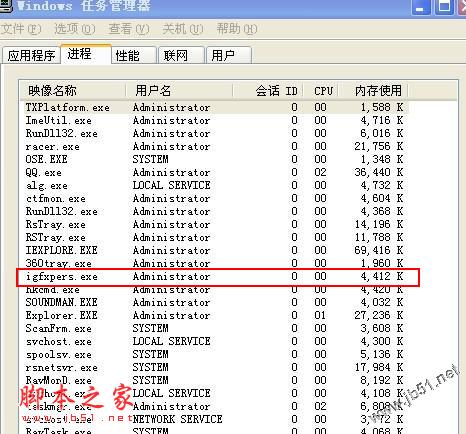Sort by the 用户名 column header
Image resolution: width=466 pixels, height=434 pixels.
coord(179,91)
